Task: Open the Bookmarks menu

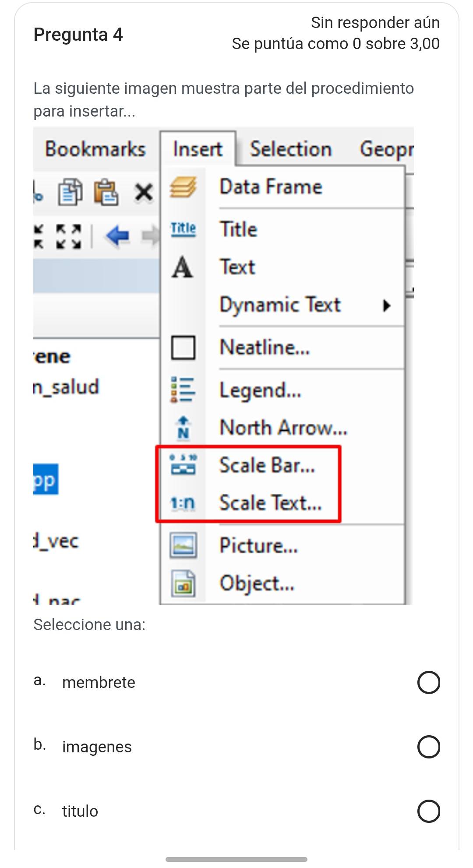Action: [x=95, y=149]
